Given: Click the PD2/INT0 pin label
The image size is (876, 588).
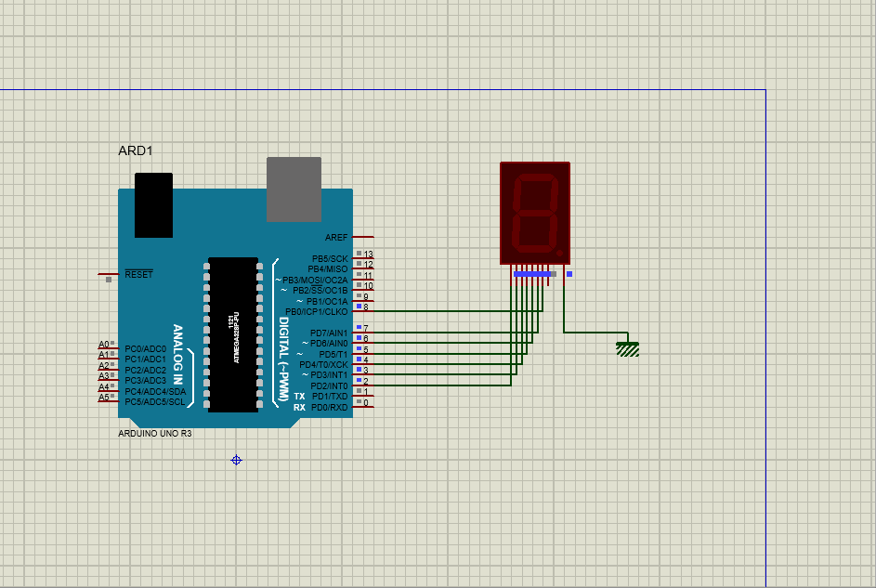Looking at the screenshot, I should pyautogui.click(x=329, y=385).
